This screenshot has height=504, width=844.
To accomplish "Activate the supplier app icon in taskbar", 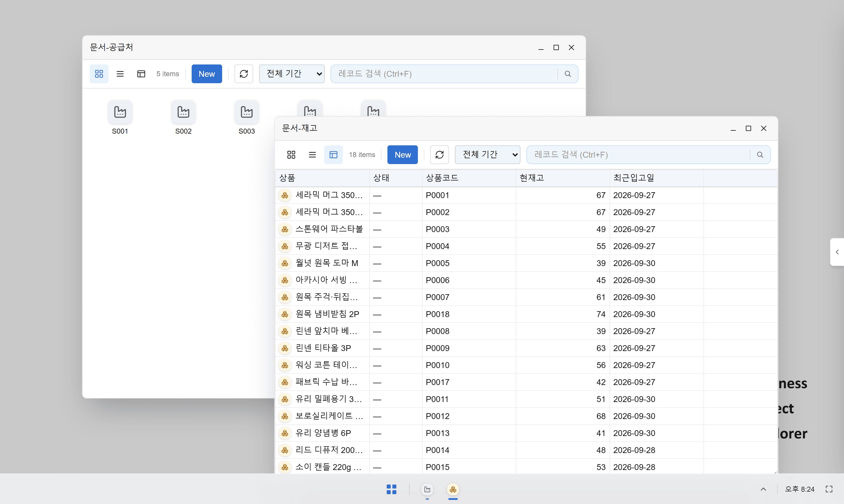I will 427,489.
